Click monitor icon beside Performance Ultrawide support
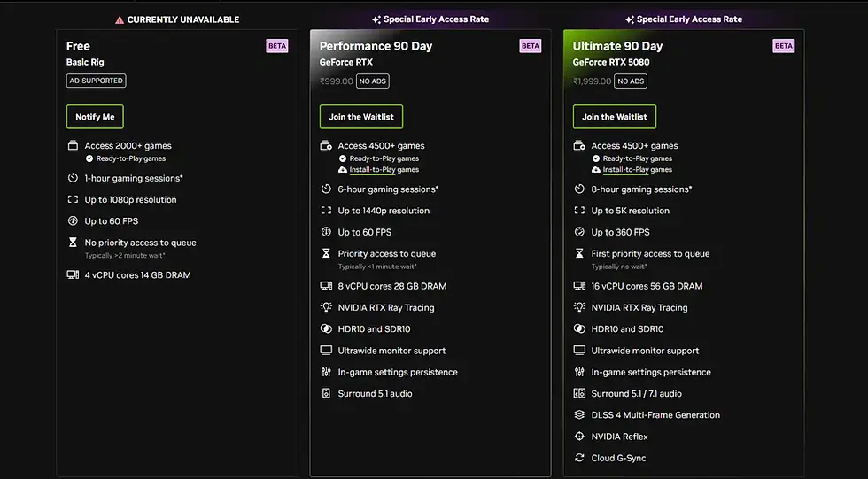The image size is (868, 479). coord(326,350)
